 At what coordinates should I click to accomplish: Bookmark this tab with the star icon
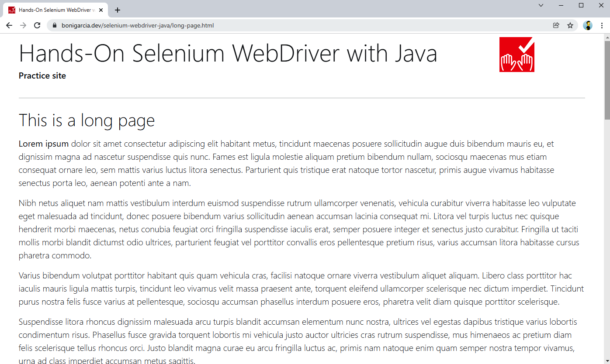click(x=570, y=25)
